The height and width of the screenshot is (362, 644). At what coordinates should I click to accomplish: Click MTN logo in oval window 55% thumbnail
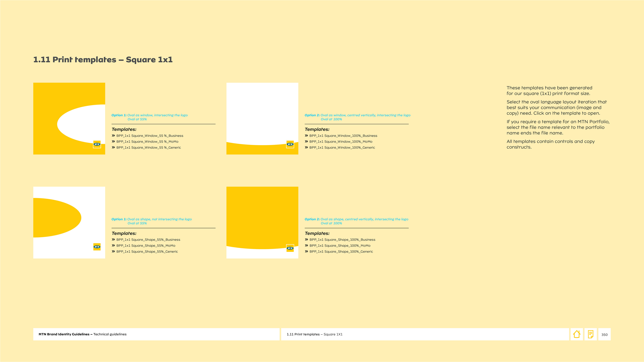[97, 144]
